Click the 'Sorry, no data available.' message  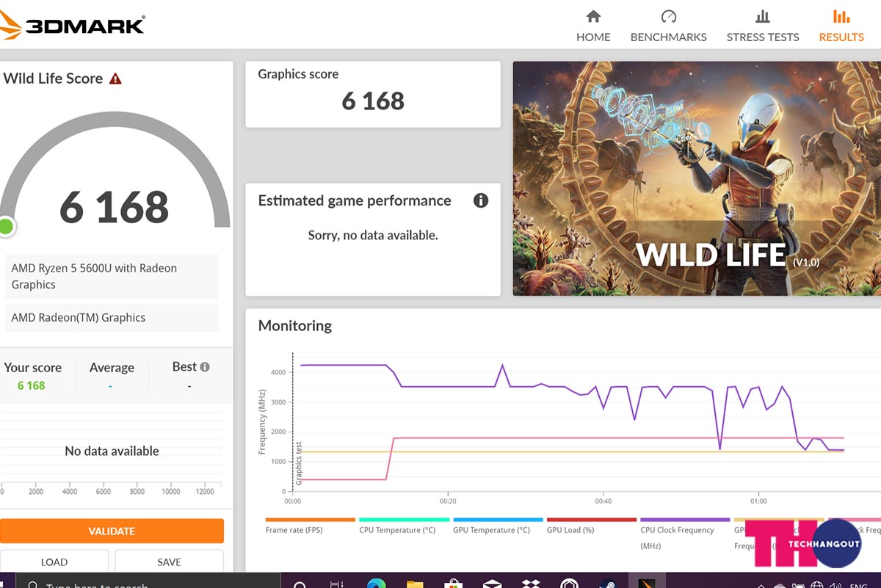(x=373, y=236)
